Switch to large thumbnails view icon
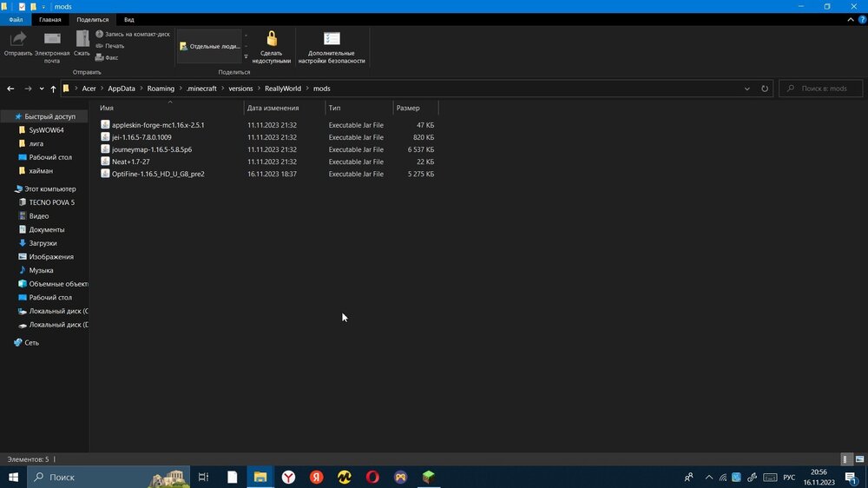 (x=859, y=459)
